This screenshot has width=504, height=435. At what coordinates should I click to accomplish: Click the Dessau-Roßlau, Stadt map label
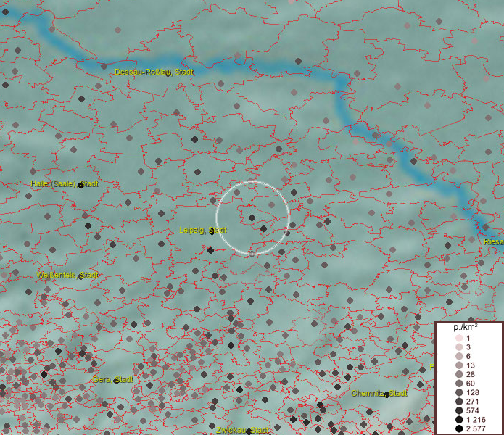(x=153, y=72)
